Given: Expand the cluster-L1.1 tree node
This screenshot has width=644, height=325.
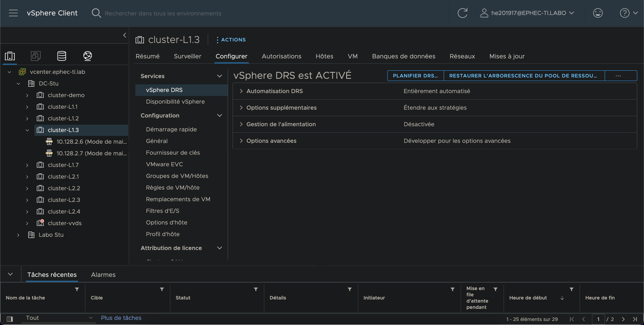Looking at the screenshot, I should (27, 107).
